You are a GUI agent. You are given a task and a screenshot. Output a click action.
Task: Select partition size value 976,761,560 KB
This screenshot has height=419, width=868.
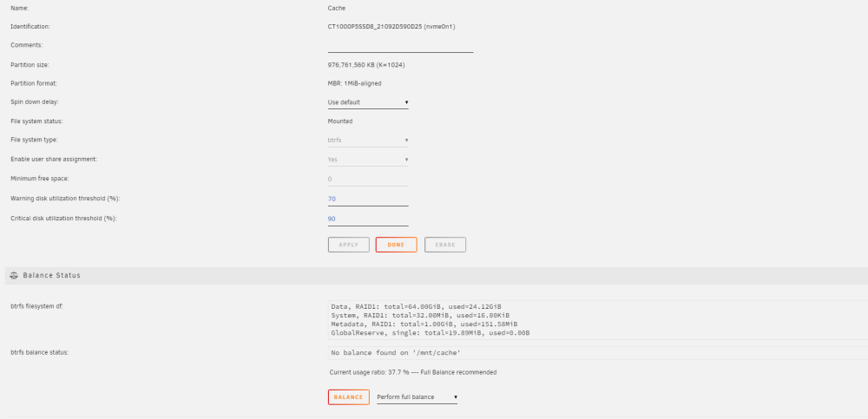(366, 65)
